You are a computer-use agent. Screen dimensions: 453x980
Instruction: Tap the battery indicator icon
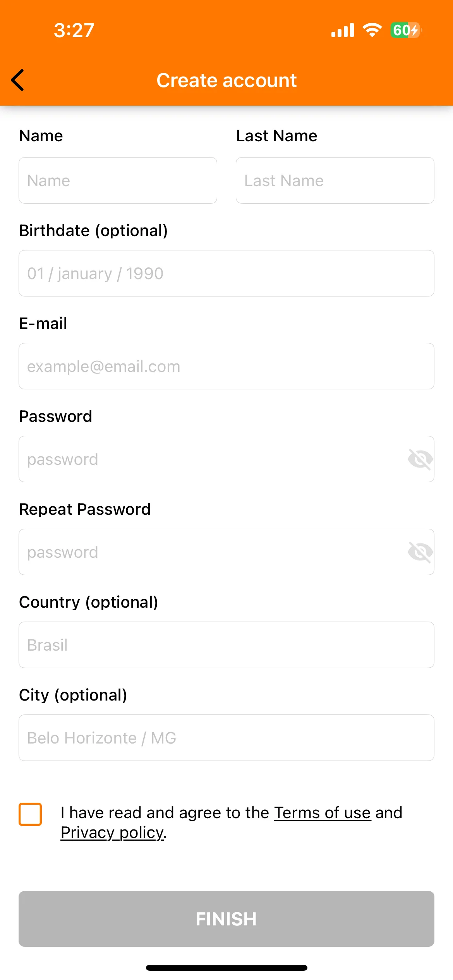[406, 30]
